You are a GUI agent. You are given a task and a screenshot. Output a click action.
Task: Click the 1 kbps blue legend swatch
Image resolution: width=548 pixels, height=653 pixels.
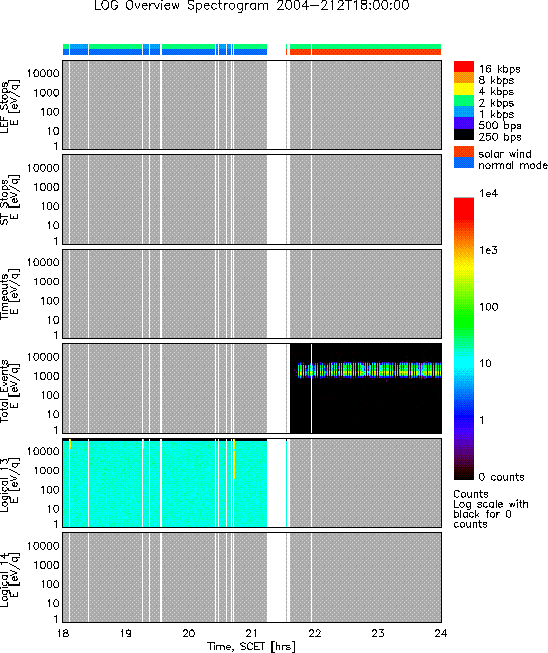[464, 112]
